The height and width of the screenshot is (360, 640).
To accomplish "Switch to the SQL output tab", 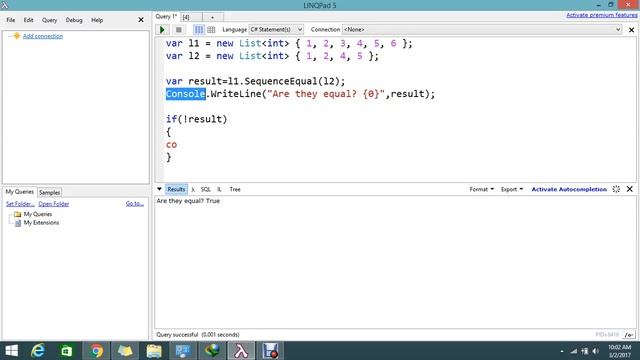I will (205, 189).
